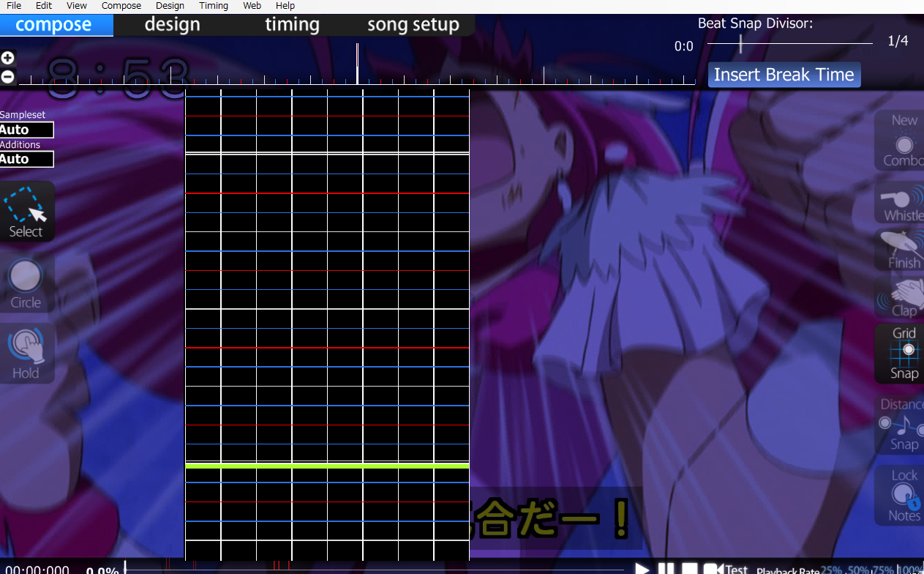Adjust the Beat Snap Divisor slider
This screenshot has height=574, width=924.
coord(790,45)
